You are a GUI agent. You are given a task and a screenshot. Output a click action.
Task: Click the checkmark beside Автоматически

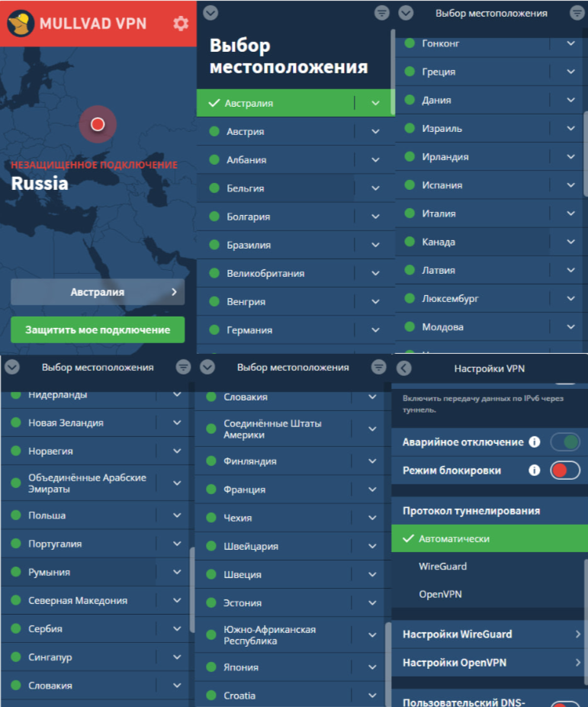tap(408, 538)
